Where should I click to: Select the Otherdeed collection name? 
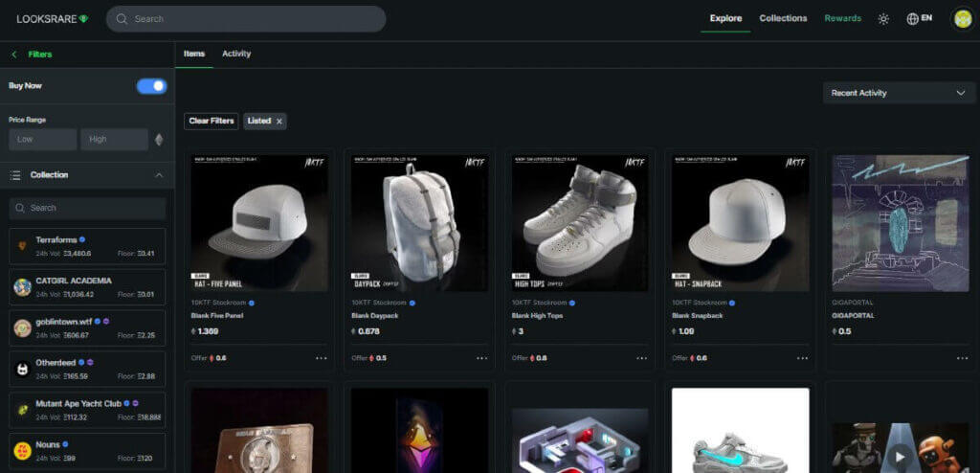click(x=56, y=363)
